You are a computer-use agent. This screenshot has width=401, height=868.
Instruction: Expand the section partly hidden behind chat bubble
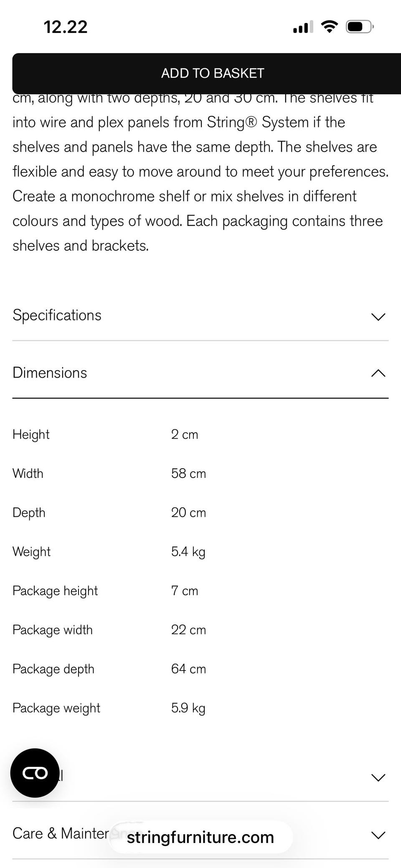pyautogui.click(x=209, y=777)
